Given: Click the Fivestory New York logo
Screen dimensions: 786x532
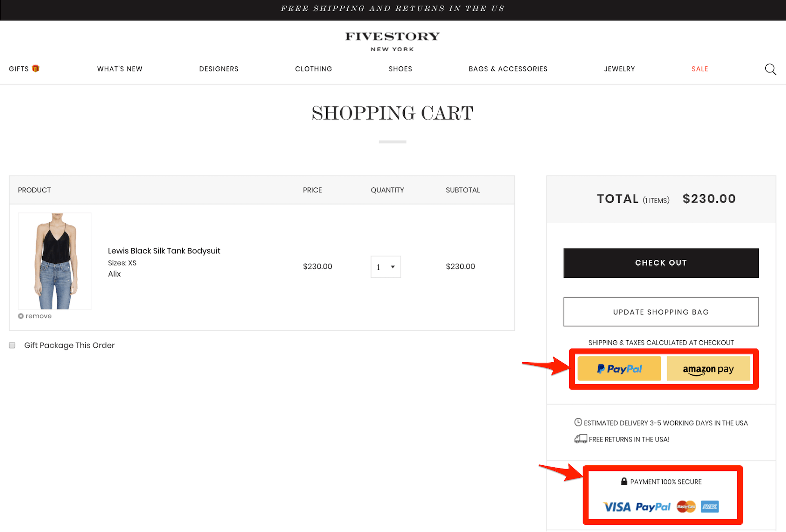Looking at the screenshot, I should pyautogui.click(x=392, y=42).
